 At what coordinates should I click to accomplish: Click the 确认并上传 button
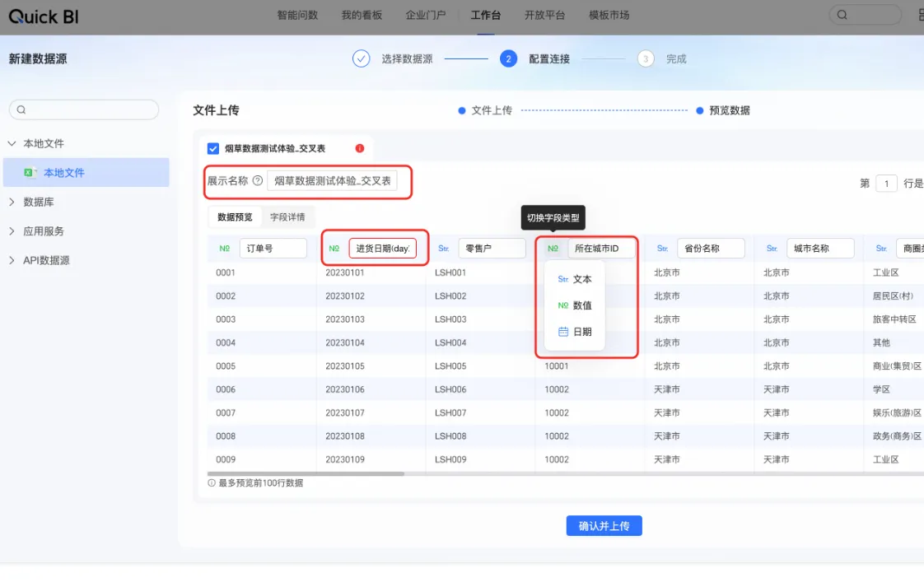point(604,525)
